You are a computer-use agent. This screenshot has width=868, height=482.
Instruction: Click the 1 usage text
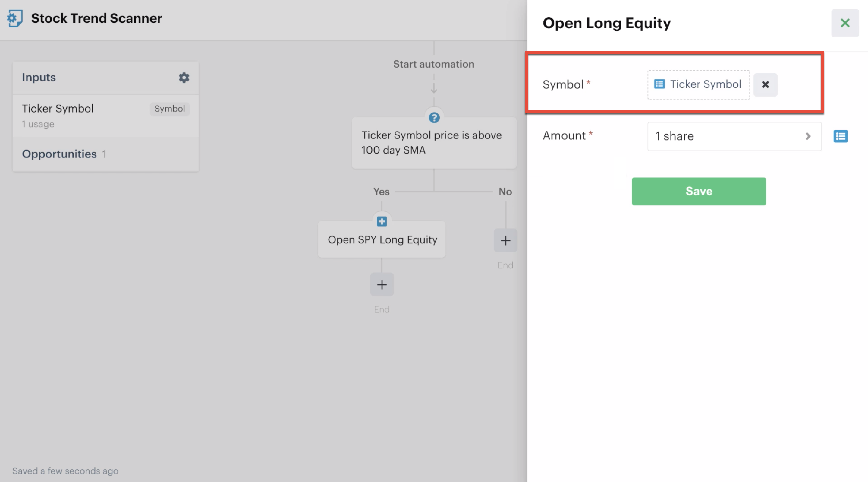click(38, 124)
